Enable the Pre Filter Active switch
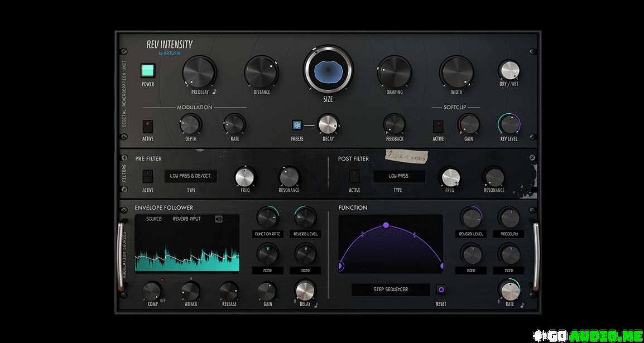The height and width of the screenshot is (343, 644). [x=148, y=176]
